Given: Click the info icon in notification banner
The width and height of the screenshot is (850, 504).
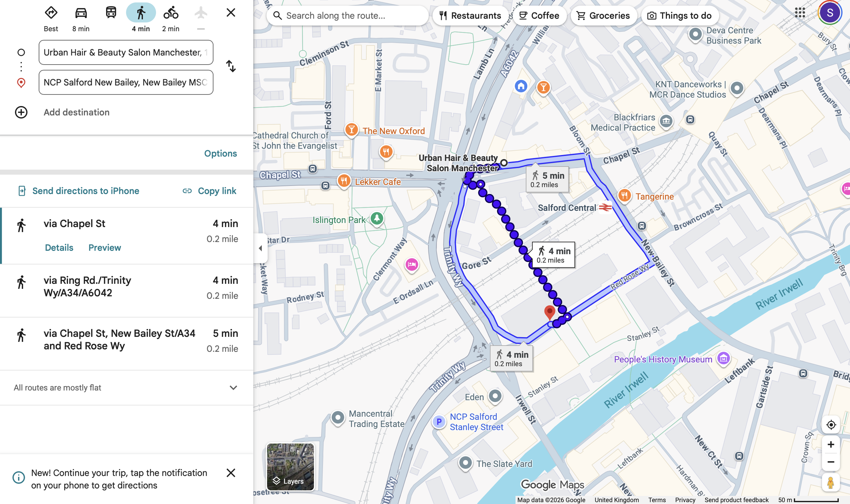Looking at the screenshot, I should [19, 477].
